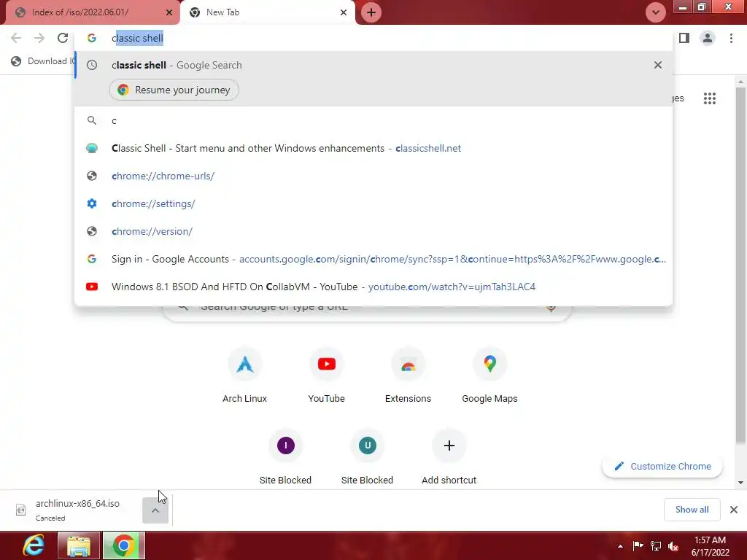The image size is (747, 560).
Task: Click the back navigation arrow
Action: (x=16, y=38)
